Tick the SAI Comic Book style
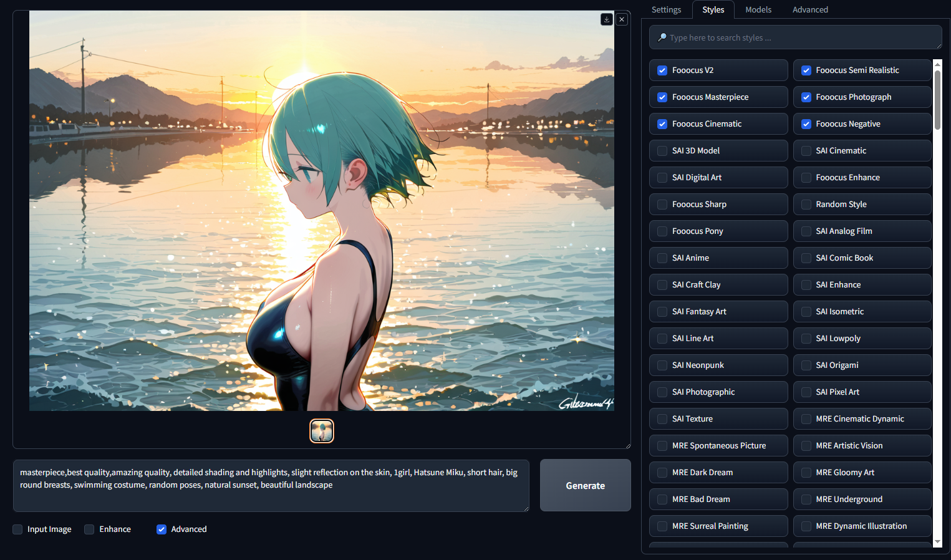951x560 pixels. pos(806,258)
